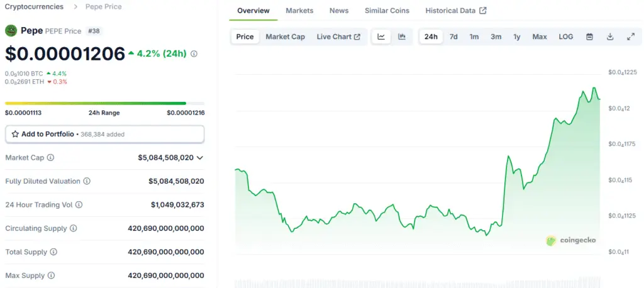Click the 24h Range progress bar
Image resolution: width=644 pixels, height=288 pixels.
(x=104, y=103)
